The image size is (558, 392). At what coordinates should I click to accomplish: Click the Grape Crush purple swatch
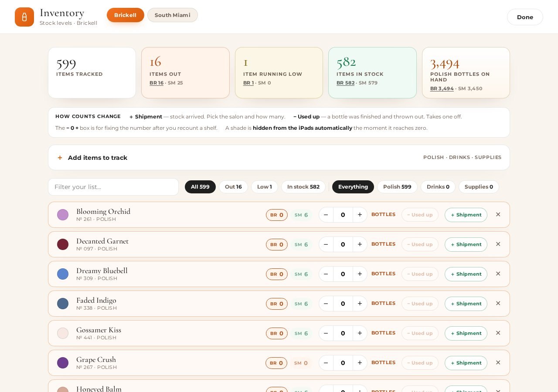pyautogui.click(x=63, y=363)
